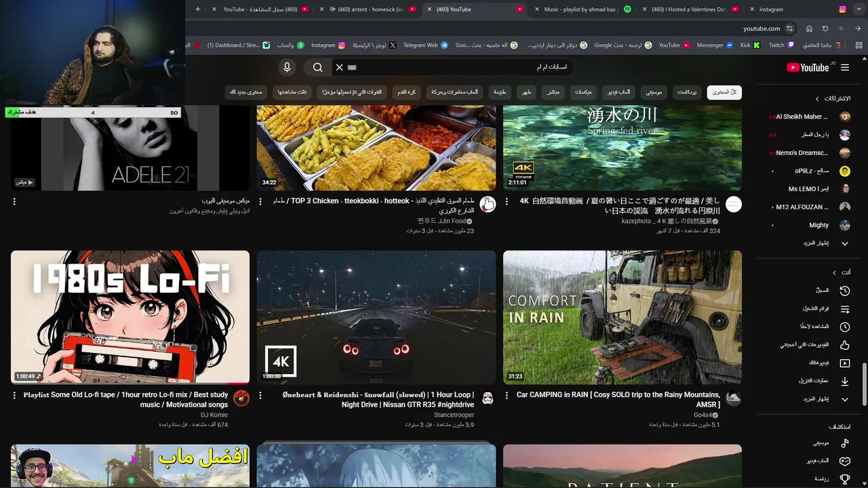Open three-dot menu for Car CAMPING in RAIN
868x488 pixels.
point(507,395)
